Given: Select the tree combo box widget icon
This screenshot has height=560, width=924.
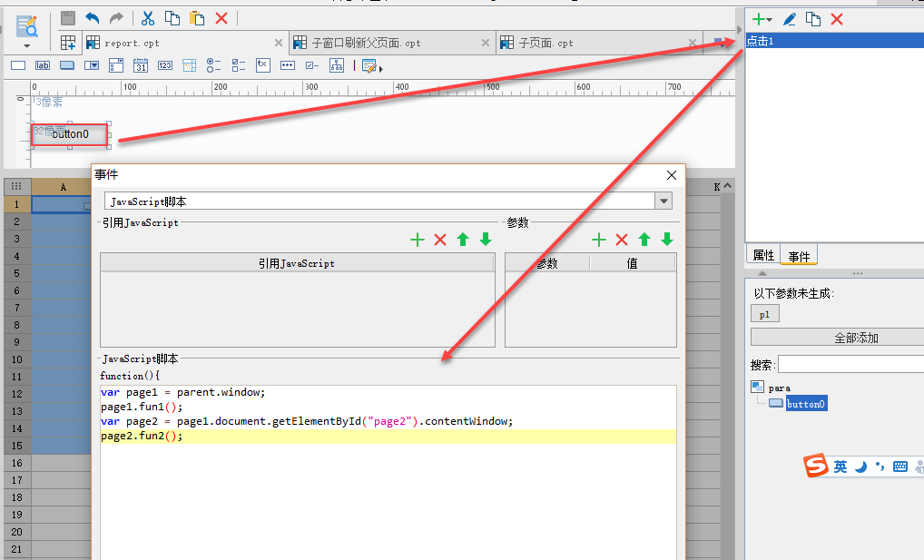Looking at the screenshot, I should click(x=189, y=65).
